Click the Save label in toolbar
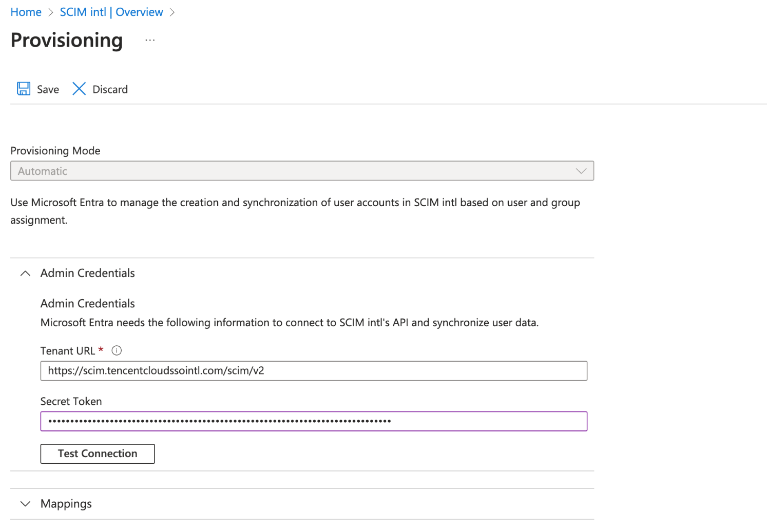The width and height of the screenshot is (767, 532). [48, 89]
